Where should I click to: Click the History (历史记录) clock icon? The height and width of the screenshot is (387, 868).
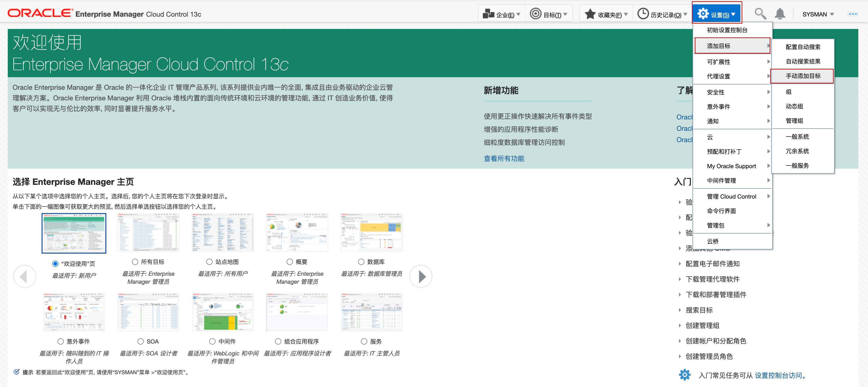[643, 14]
